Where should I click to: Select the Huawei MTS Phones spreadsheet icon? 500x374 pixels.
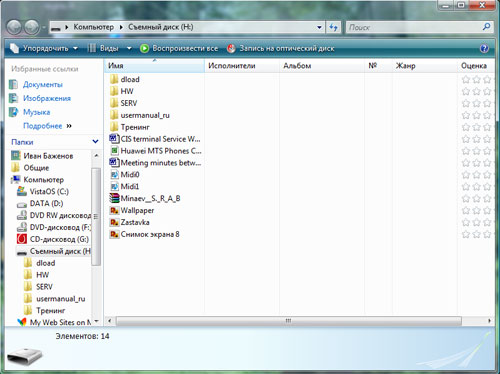tap(114, 151)
